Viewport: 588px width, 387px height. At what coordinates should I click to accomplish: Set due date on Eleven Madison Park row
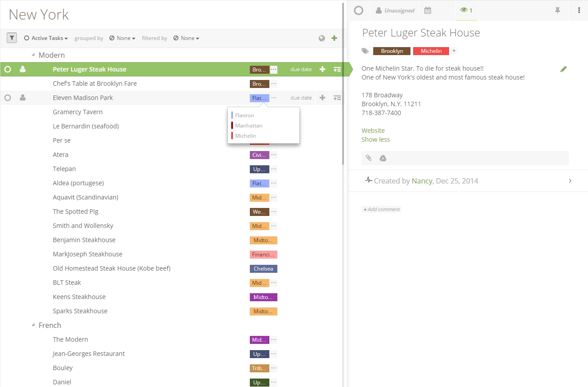point(301,98)
